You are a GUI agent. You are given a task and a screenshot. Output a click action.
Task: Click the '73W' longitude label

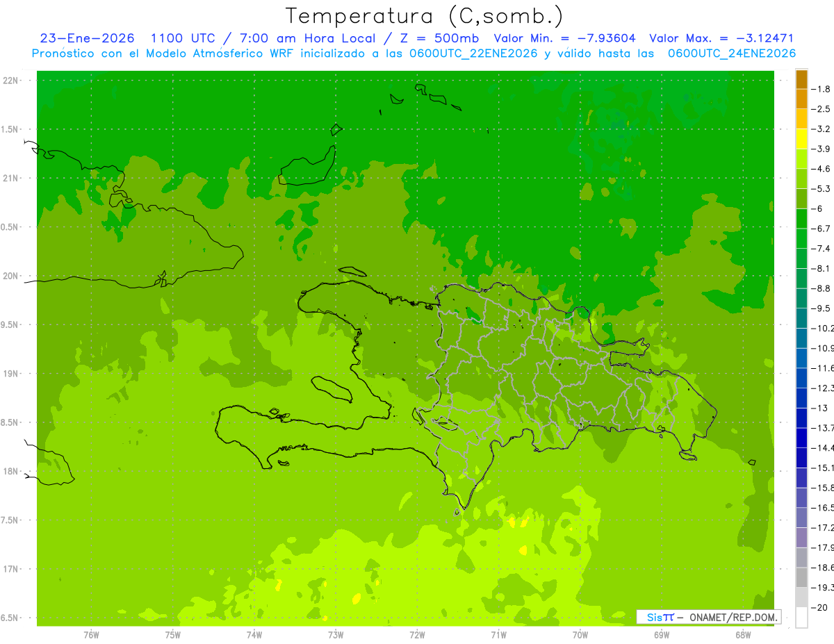[x=335, y=634]
